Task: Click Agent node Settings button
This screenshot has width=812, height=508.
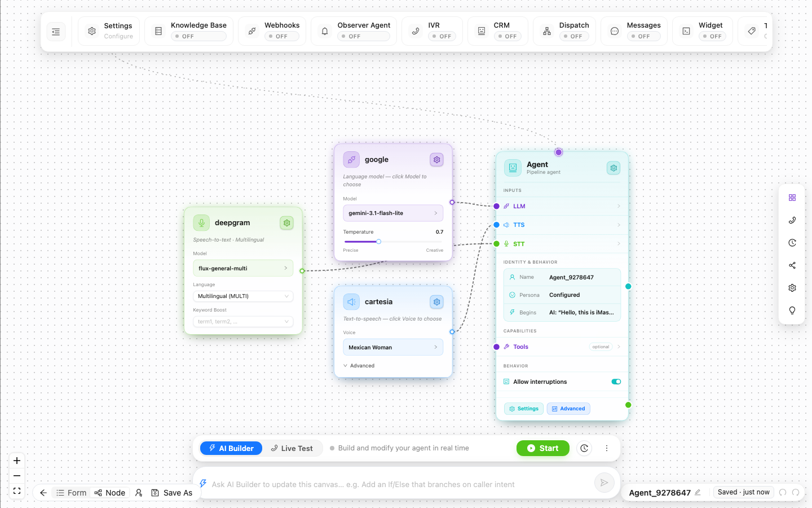Action: pos(524,409)
